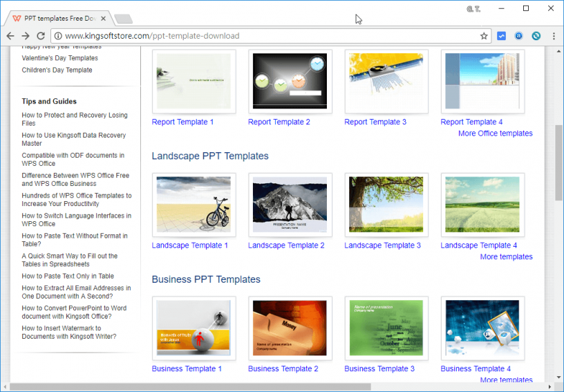
Task: Open the blue checkmark extension icon
Action: click(501, 36)
